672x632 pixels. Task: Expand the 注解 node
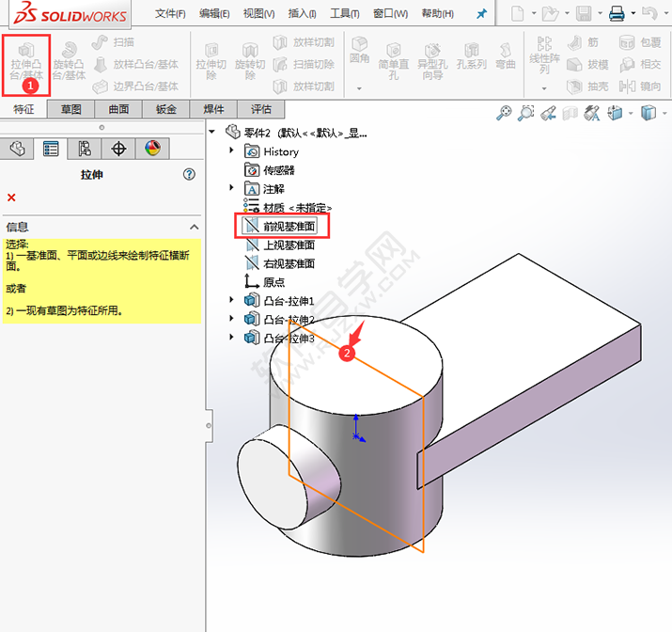tap(231, 187)
